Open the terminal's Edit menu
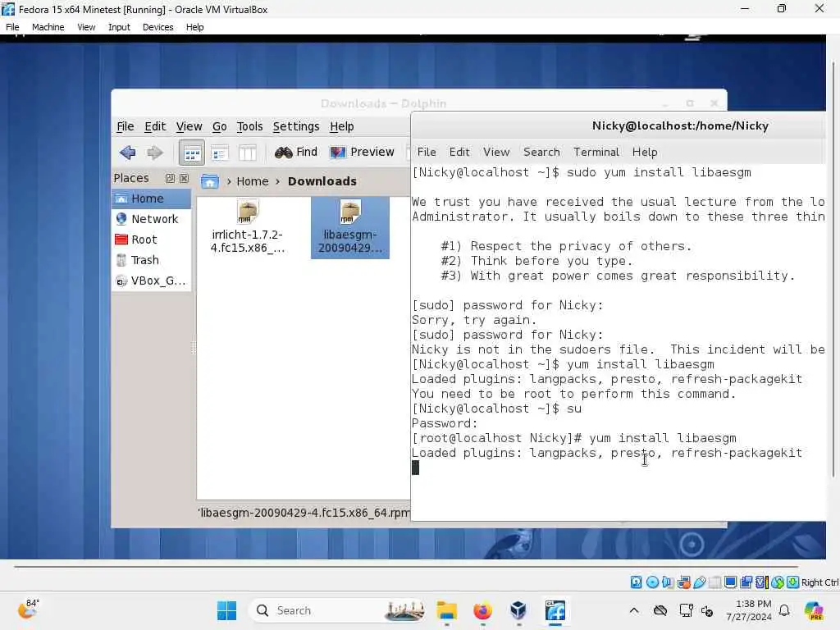The width and height of the screenshot is (840, 630). click(459, 152)
